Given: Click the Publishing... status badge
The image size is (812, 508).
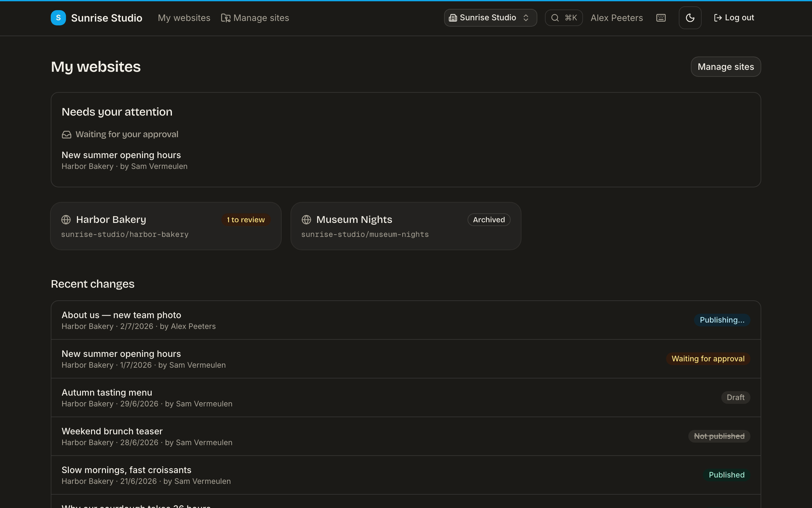Looking at the screenshot, I should [x=722, y=320].
